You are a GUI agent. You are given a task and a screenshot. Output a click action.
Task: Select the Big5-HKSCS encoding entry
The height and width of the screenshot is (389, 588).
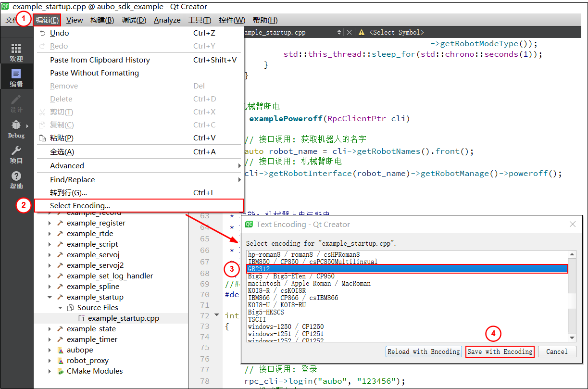pos(407,312)
